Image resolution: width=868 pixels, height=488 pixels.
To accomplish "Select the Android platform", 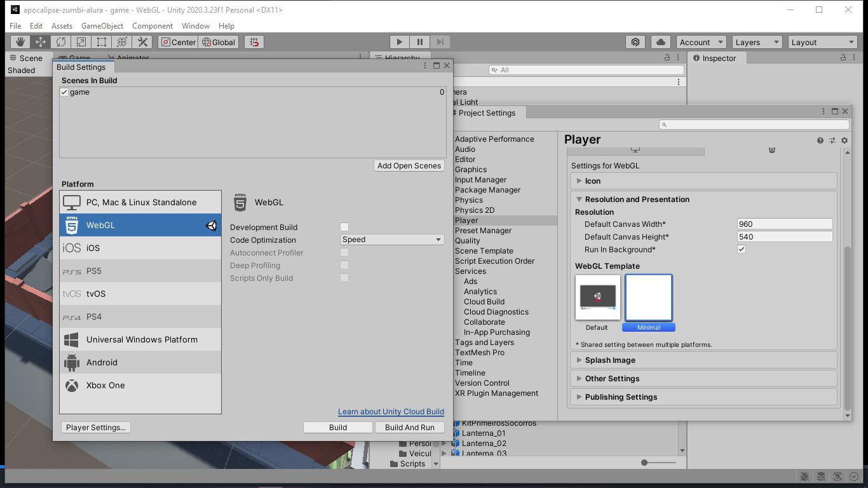I will [x=140, y=362].
